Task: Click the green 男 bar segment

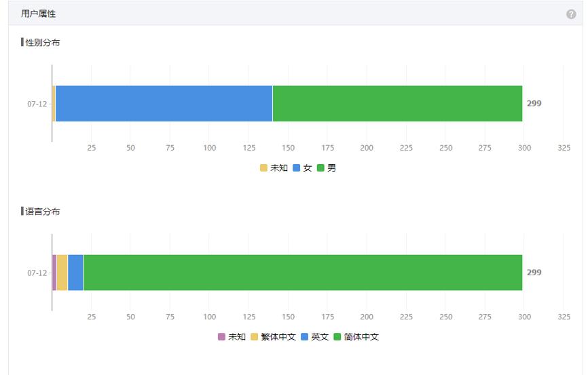Action: pyautogui.click(x=397, y=104)
